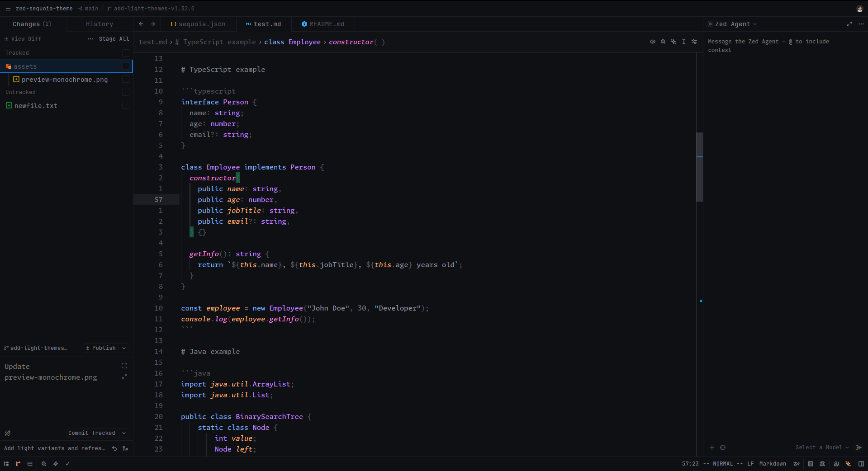
Task: Toggle the Git panel icon in status bar
Action: click(18, 464)
